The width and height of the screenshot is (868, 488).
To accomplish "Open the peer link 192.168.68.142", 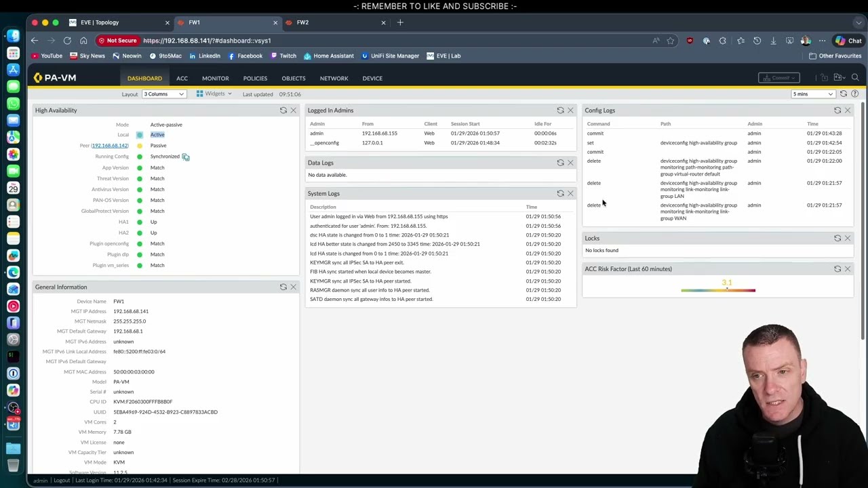I will pyautogui.click(x=110, y=146).
